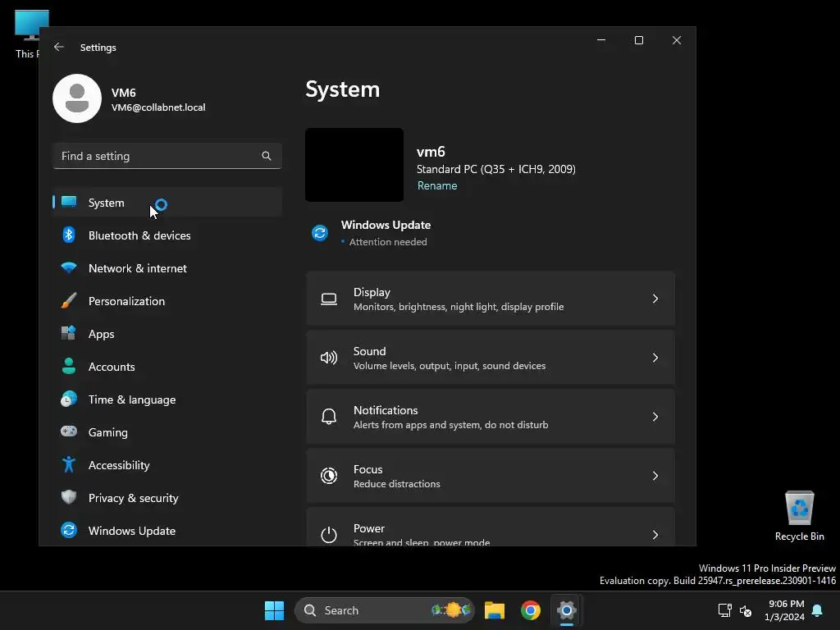Click the muted volume tray icon
The width and height of the screenshot is (840, 630).
click(x=745, y=610)
